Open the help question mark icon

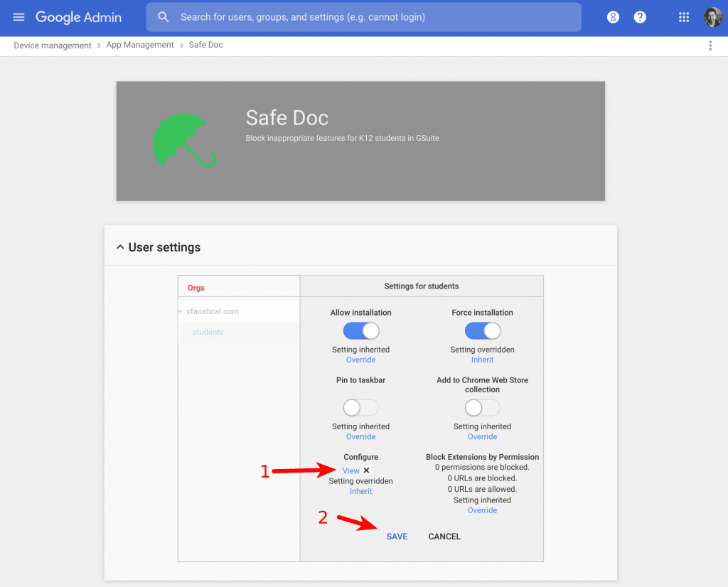point(640,17)
